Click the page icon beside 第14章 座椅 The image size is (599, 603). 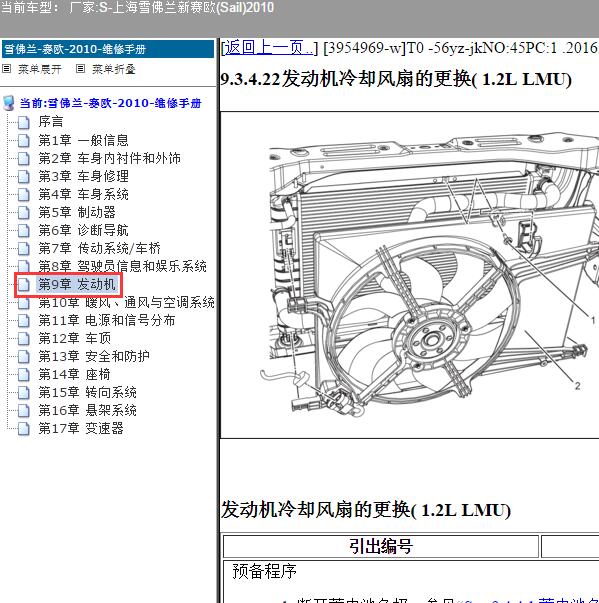[24, 375]
